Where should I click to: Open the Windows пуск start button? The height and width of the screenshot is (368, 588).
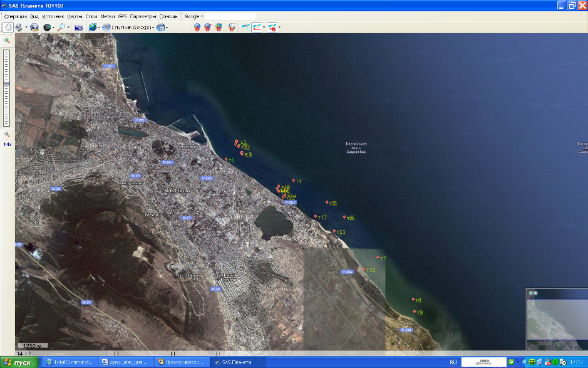pos(19,362)
